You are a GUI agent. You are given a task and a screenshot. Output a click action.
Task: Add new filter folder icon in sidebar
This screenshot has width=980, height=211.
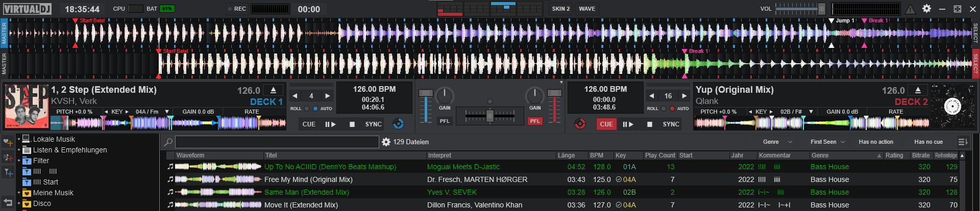(8, 173)
